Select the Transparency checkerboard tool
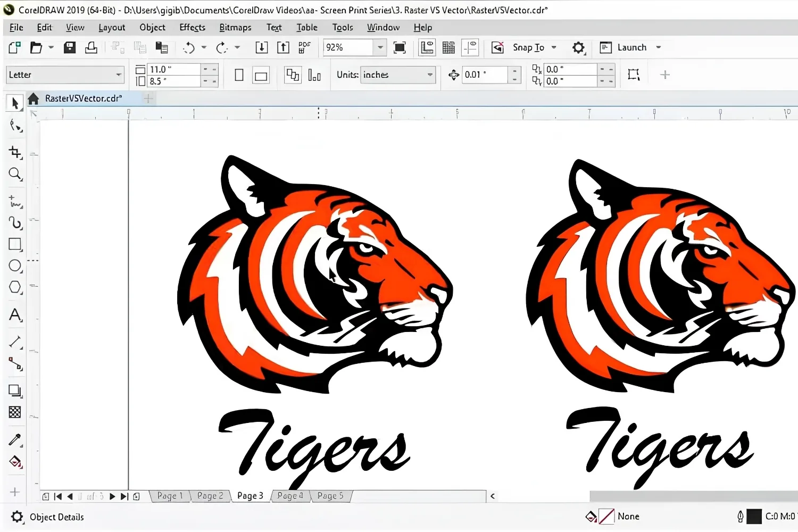 pyautogui.click(x=15, y=412)
